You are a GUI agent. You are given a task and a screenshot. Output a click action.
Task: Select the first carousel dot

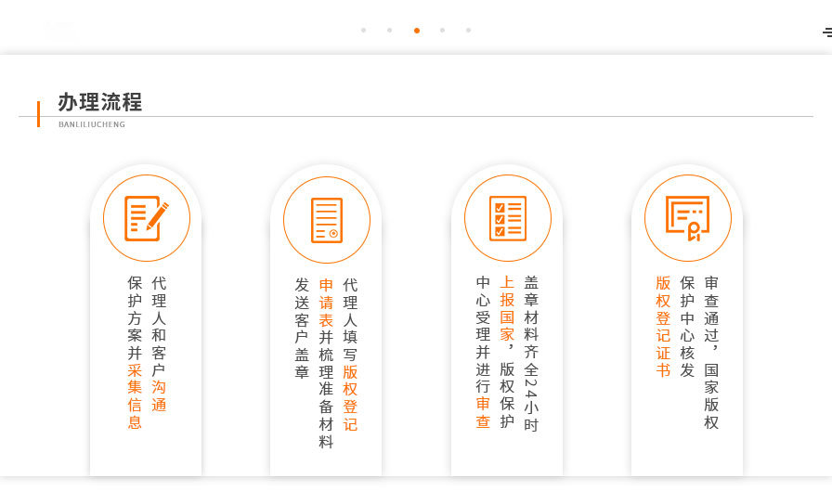[x=363, y=31]
